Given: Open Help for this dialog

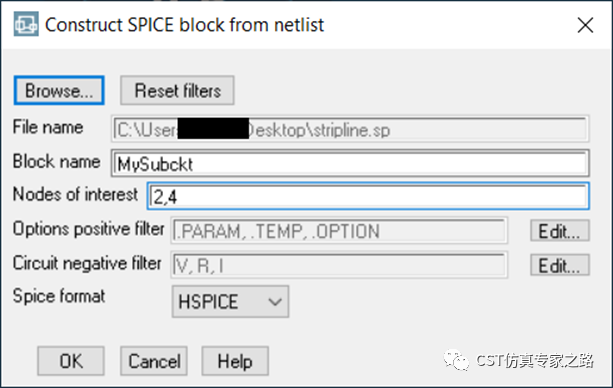Looking at the screenshot, I should [x=235, y=361].
